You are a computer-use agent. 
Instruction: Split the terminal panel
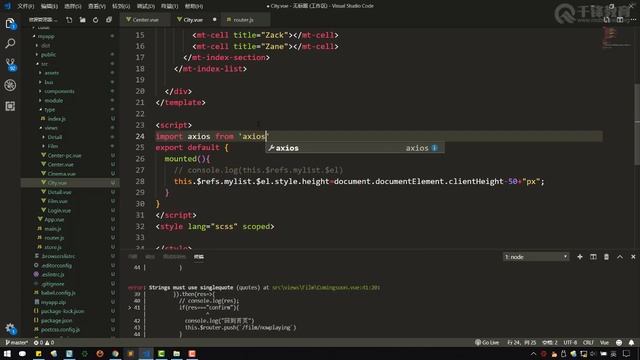593,257
